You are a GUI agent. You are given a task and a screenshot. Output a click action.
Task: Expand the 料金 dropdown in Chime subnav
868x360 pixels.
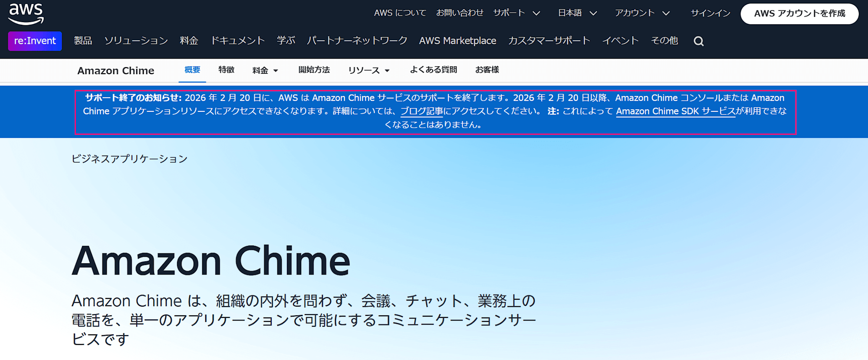265,70
